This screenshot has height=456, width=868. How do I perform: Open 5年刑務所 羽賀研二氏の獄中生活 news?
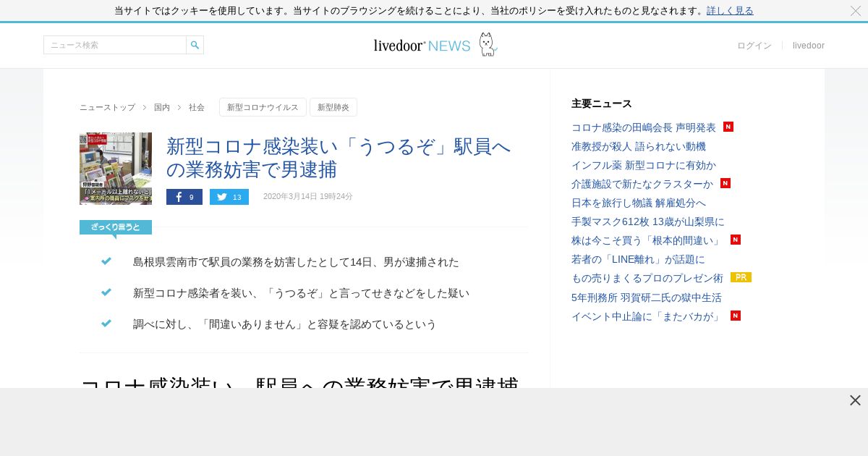(x=647, y=297)
